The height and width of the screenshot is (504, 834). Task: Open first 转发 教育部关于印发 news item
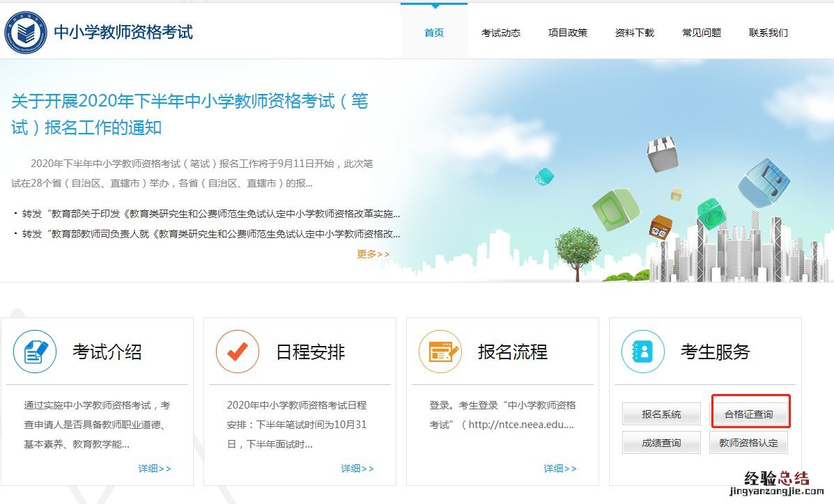(x=210, y=214)
